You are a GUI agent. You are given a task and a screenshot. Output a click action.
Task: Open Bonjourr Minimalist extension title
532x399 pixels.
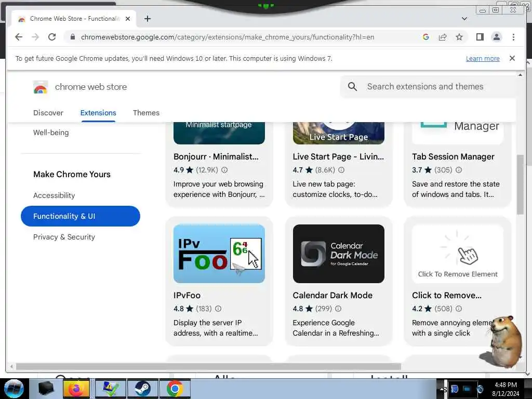tap(216, 156)
